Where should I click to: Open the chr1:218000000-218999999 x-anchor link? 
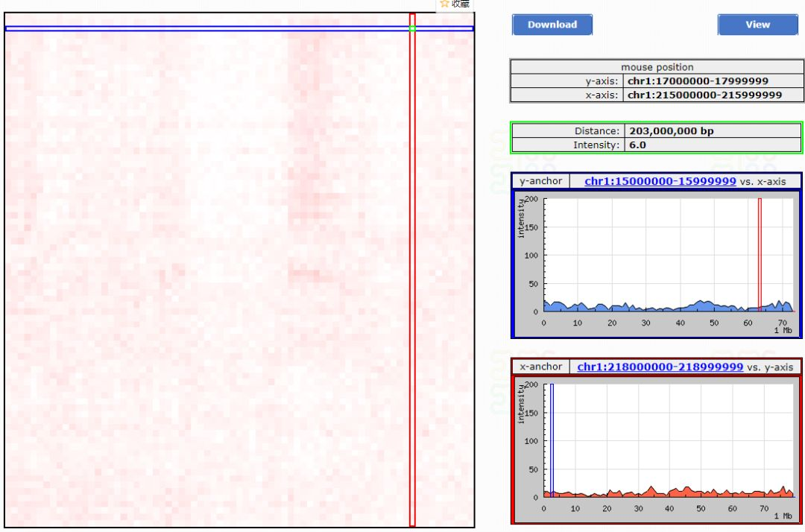pos(659,367)
